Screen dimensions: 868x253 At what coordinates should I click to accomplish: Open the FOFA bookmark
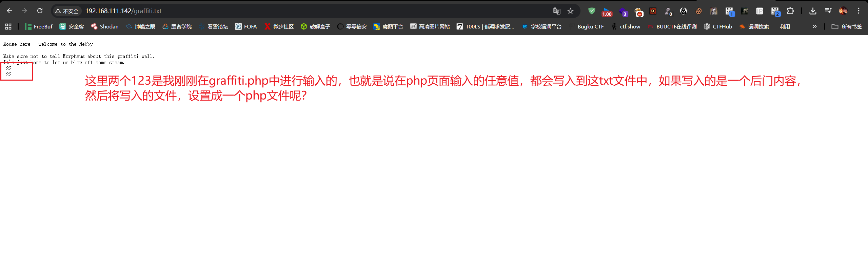click(246, 26)
